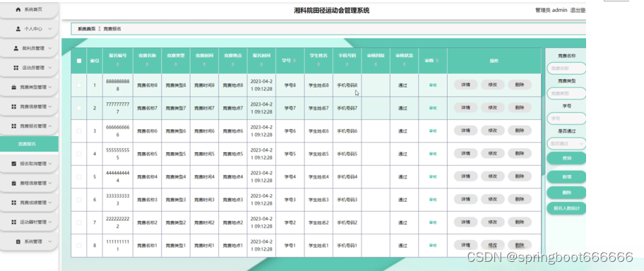Click the sort arrows beside 审核 column header
The height and width of the screenshot is (271, 644).
point(437,61)
